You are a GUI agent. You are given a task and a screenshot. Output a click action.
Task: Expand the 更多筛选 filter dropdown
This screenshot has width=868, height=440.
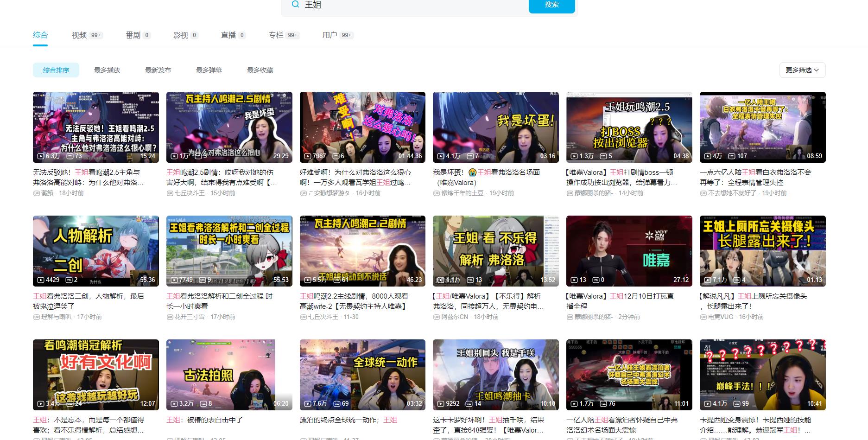(x=802, y=70)
